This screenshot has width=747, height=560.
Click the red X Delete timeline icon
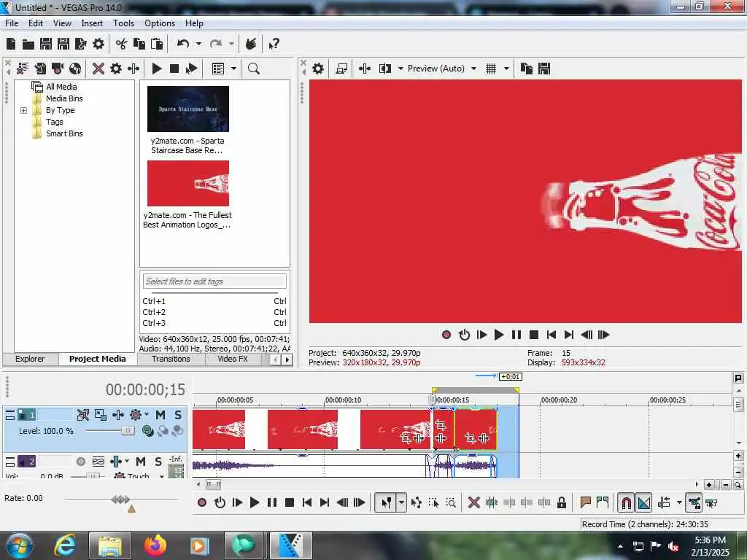coord(473,502)
